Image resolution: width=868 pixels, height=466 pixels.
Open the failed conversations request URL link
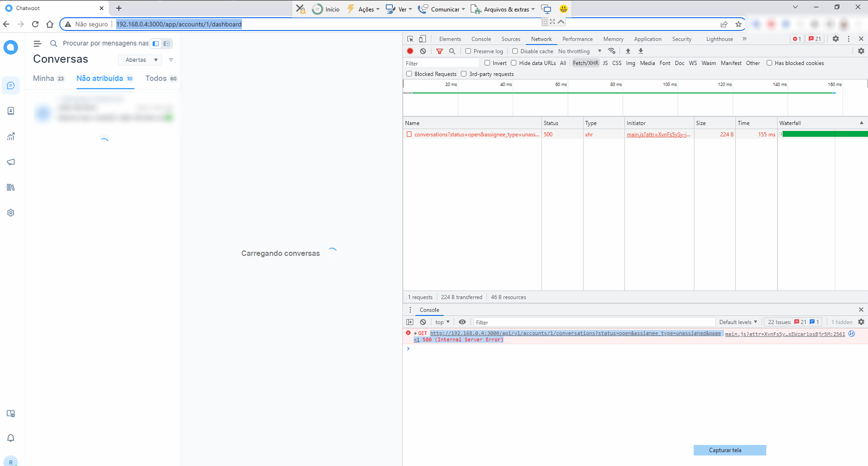(573, 333)
